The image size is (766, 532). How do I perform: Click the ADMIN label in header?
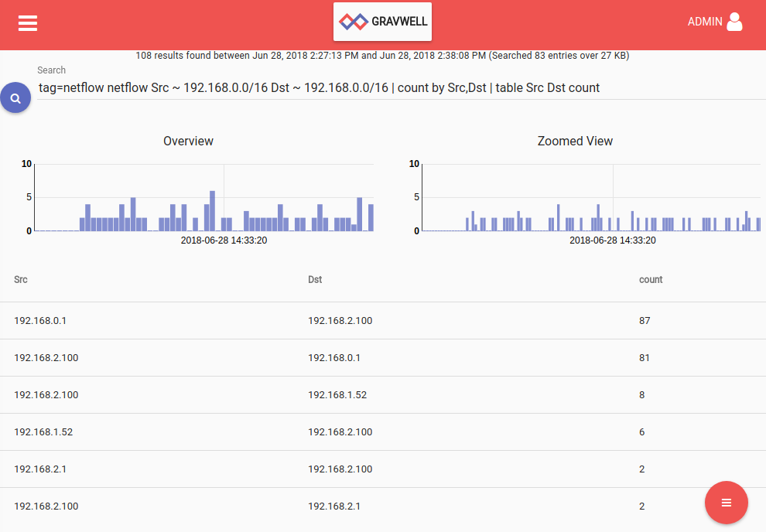704,22
